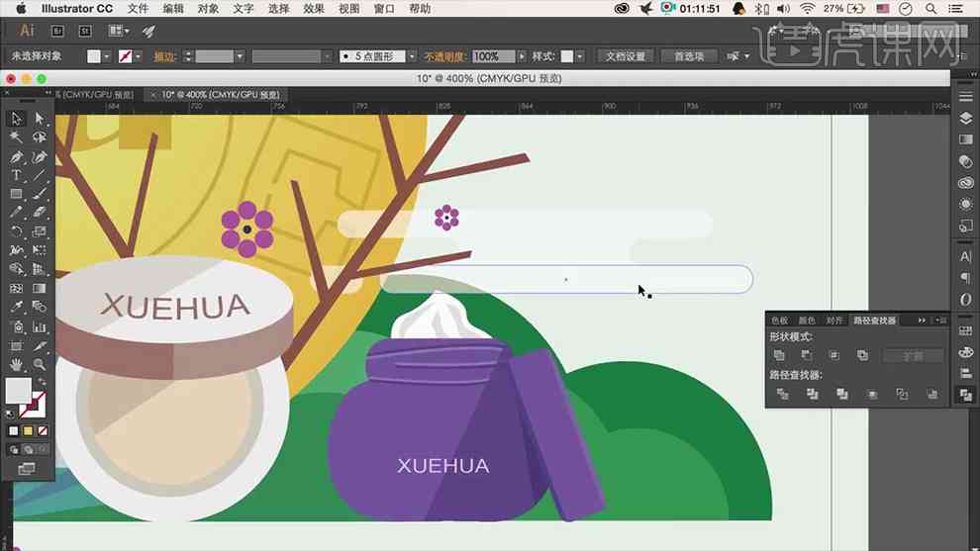Select the Eyedropper tool
Image resolution: width=980 pixels, height=551 pixels.
click(16, 308)
